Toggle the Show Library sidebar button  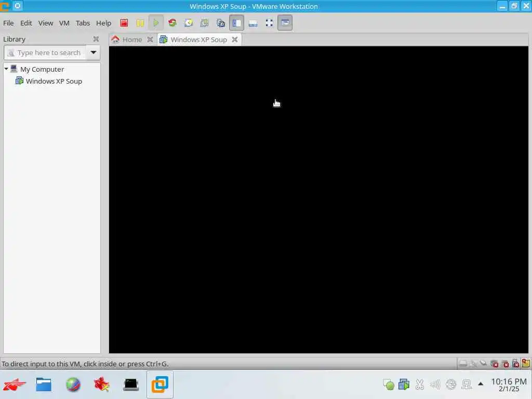point(236,23)
